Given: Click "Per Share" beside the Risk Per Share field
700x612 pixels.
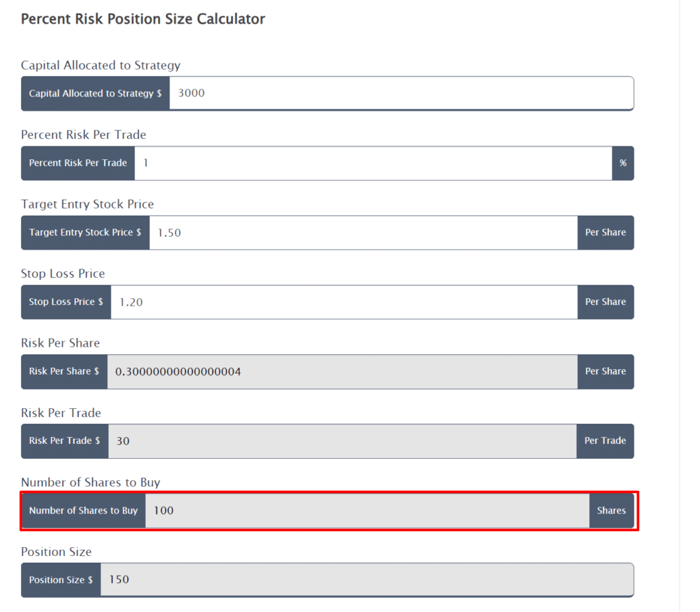Looking at the screenshot, I should (x=605, y=371).
